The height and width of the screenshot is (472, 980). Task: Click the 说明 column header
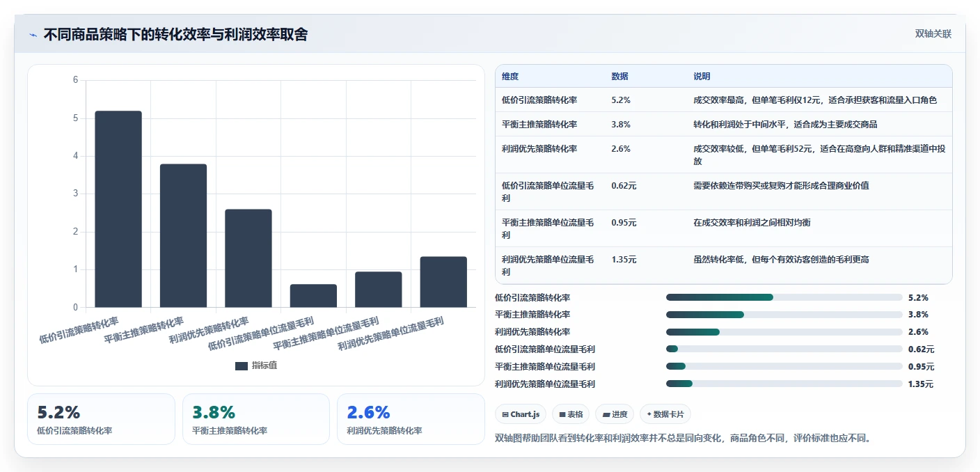click(x=702, y=77)
